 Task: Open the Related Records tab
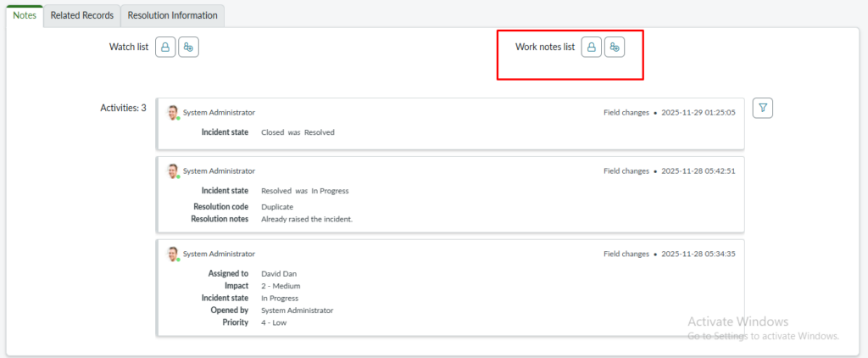[82, 15]
